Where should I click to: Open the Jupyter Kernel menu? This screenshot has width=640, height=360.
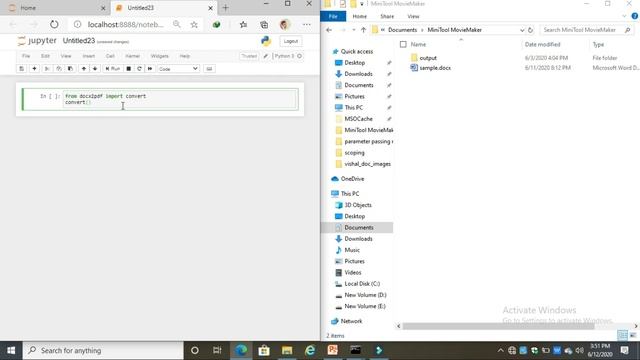133,56
